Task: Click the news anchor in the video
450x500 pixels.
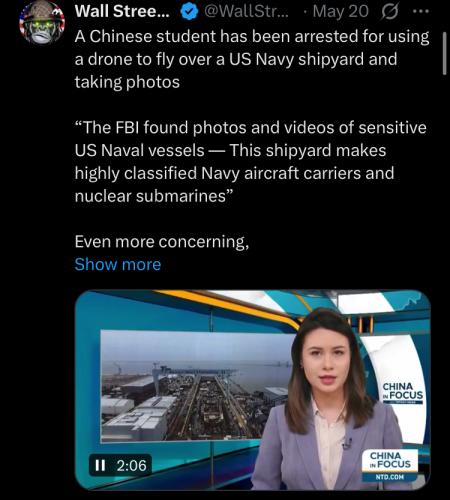Action: [x=330, y=400]
